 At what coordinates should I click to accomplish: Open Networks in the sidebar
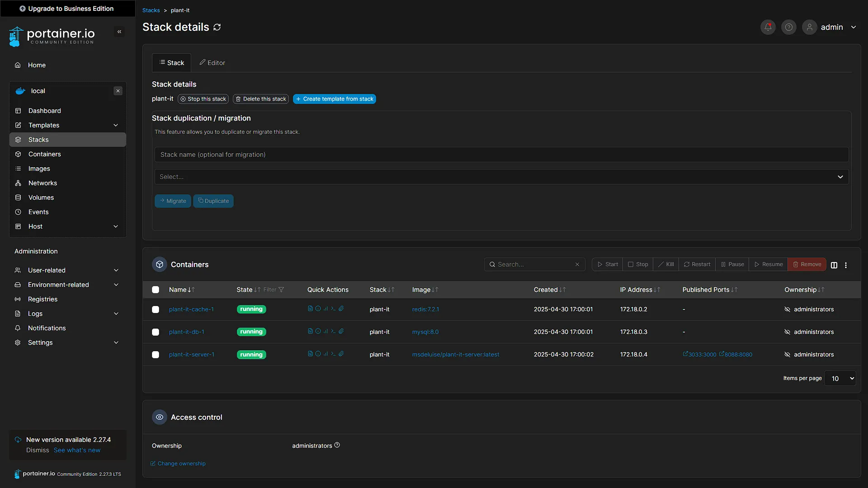67,183
